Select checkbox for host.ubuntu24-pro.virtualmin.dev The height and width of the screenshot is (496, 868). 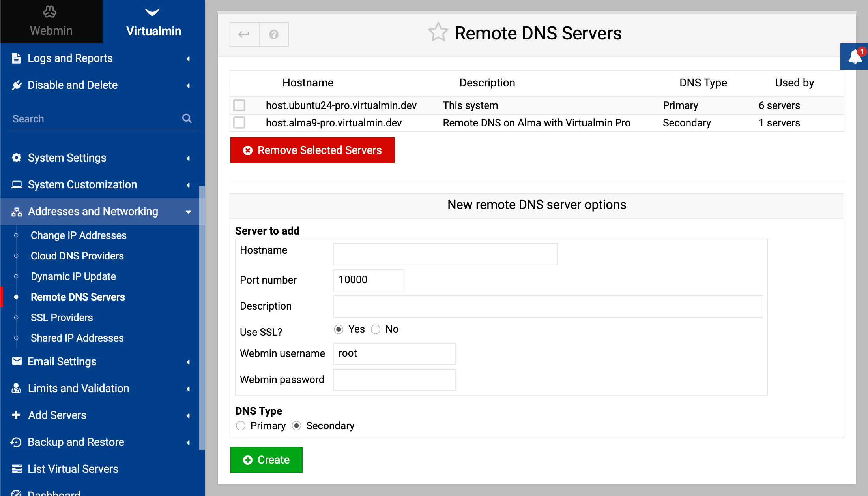(x=239, y=105)
